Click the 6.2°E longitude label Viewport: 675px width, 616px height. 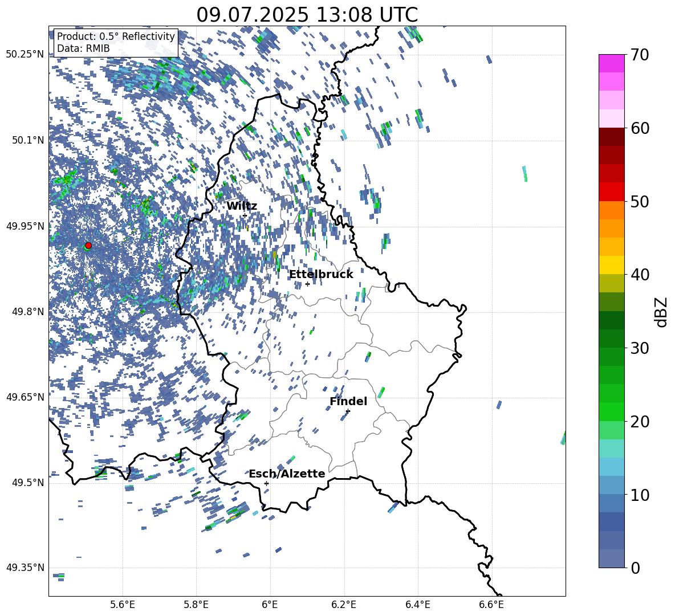tap(344, 605)
